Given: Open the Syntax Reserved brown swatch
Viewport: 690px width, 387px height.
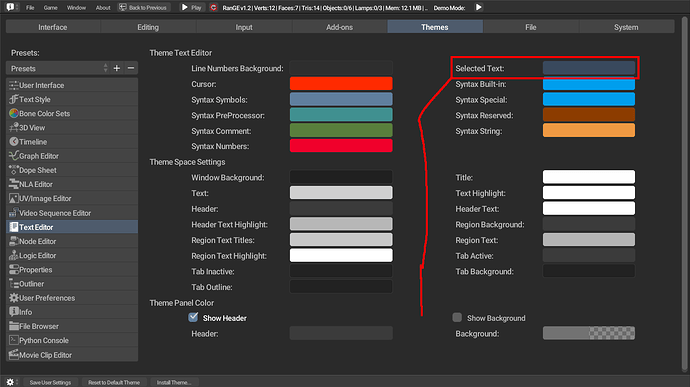Looking at the screenshot, I should [x=589, y=115].
